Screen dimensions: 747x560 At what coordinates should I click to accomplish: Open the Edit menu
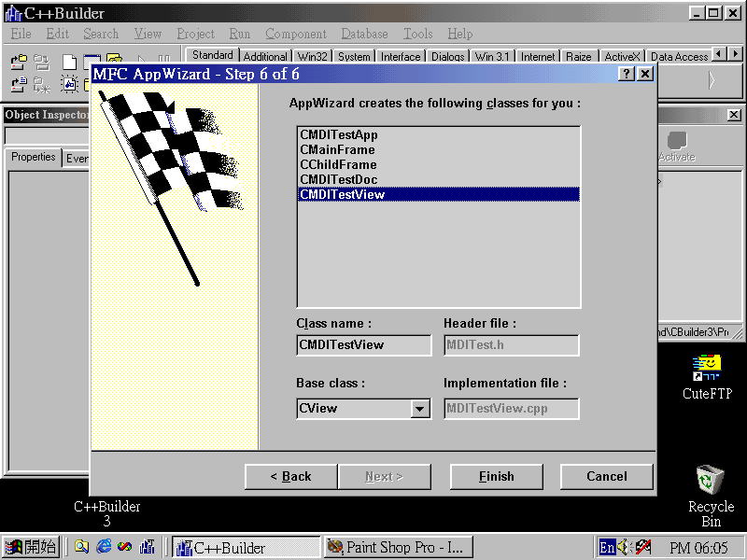(58, 34)
